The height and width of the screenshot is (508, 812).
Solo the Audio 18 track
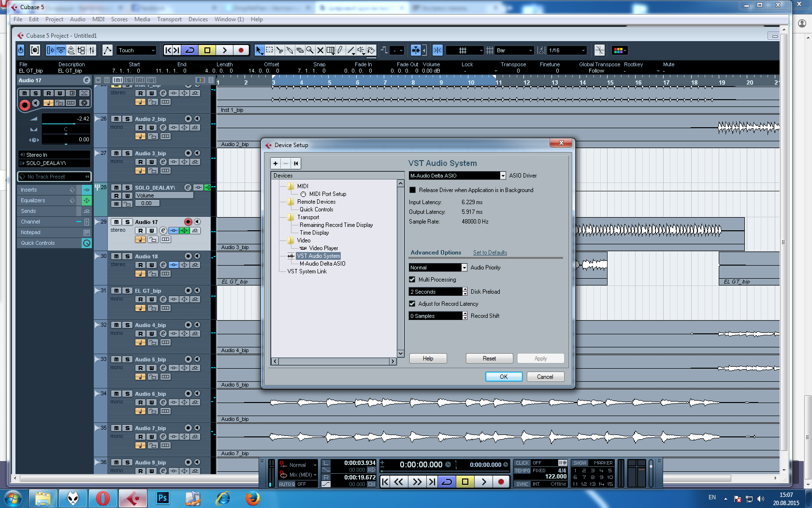(x=128, y=256)
